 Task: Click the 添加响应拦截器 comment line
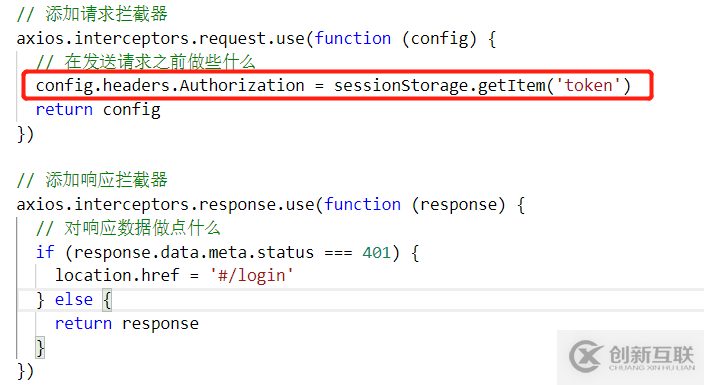click(92, 180)
